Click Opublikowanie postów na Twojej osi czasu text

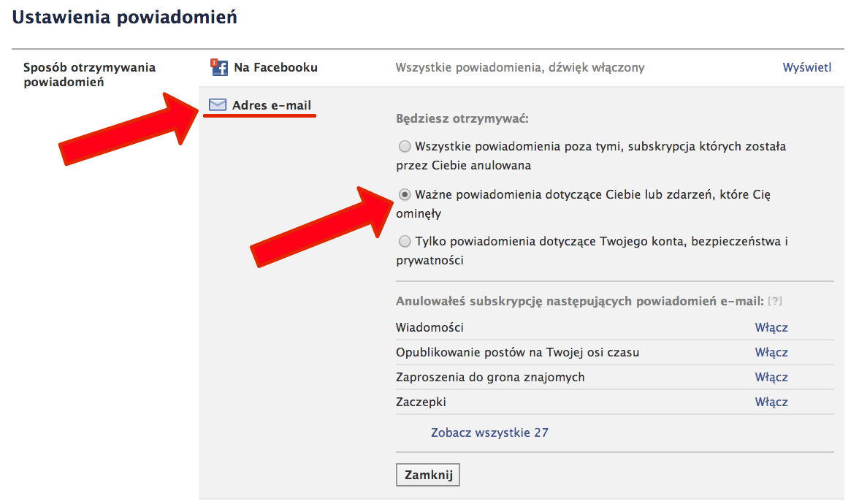[517, 352]
